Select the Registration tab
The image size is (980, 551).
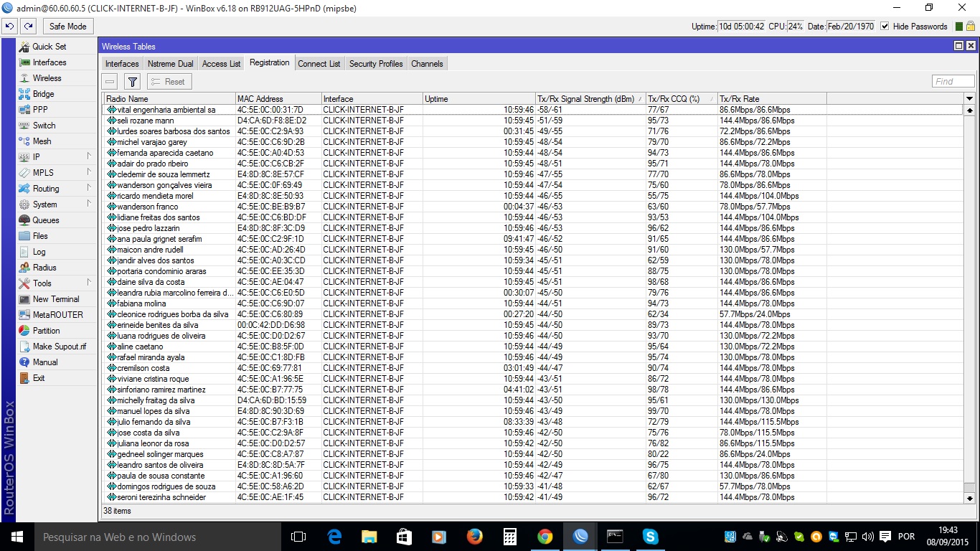pyautogui.click(x=270, y=63)
